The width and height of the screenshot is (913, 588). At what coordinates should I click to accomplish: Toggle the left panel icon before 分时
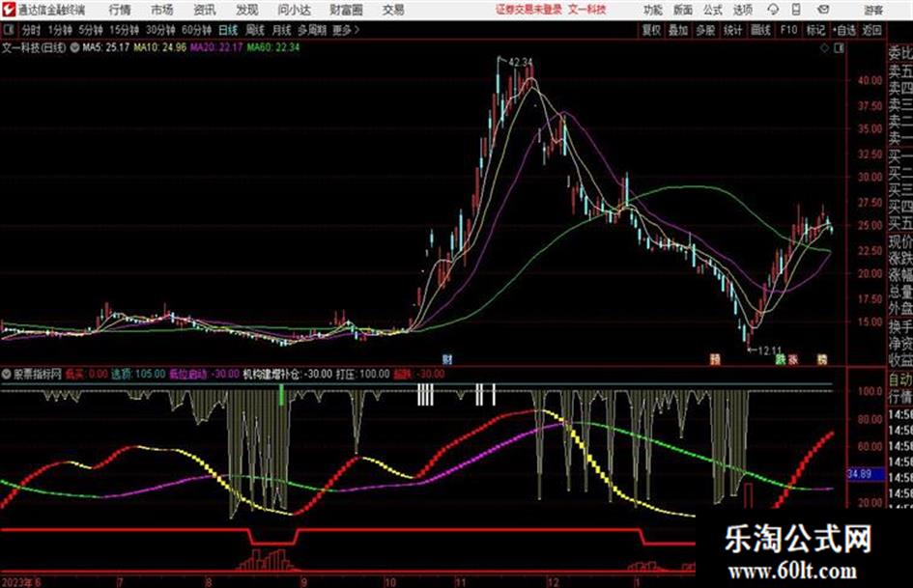[x=9, y=30]
